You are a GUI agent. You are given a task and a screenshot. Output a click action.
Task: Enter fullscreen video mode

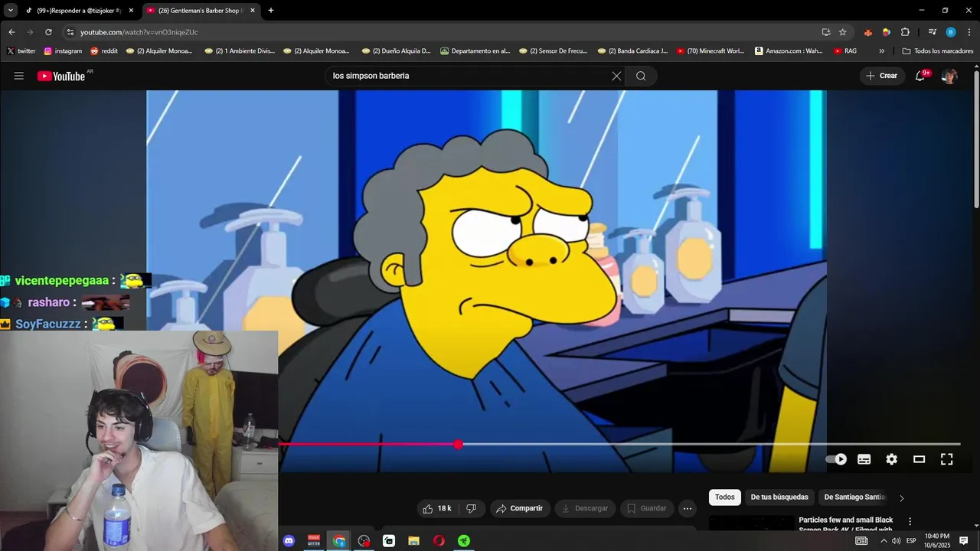click(x=947, y=459)
